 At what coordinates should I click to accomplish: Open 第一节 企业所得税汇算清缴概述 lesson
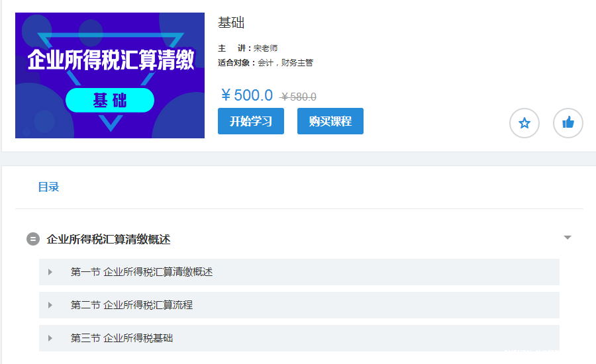pyautogui.click(x=142, y=272)
